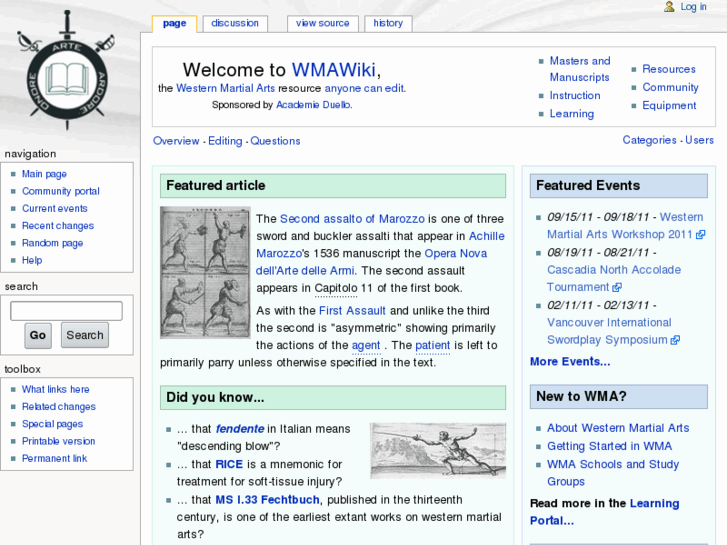727x545 pixels.
Task: Click the patient term link
Action: (x=433, y=346)
